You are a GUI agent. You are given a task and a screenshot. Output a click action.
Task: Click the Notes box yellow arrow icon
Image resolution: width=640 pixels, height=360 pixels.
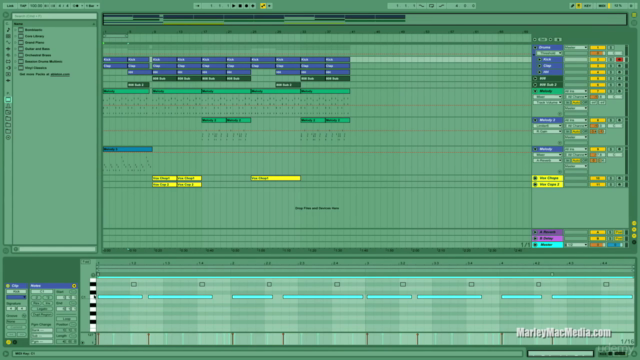click(74, 286)
